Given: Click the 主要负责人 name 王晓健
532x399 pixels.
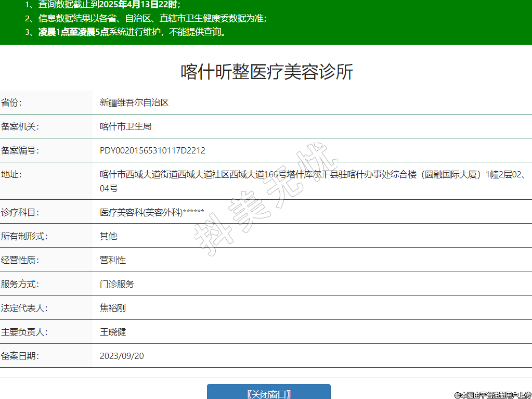Looking at the screenshot, I should (112, 332).
